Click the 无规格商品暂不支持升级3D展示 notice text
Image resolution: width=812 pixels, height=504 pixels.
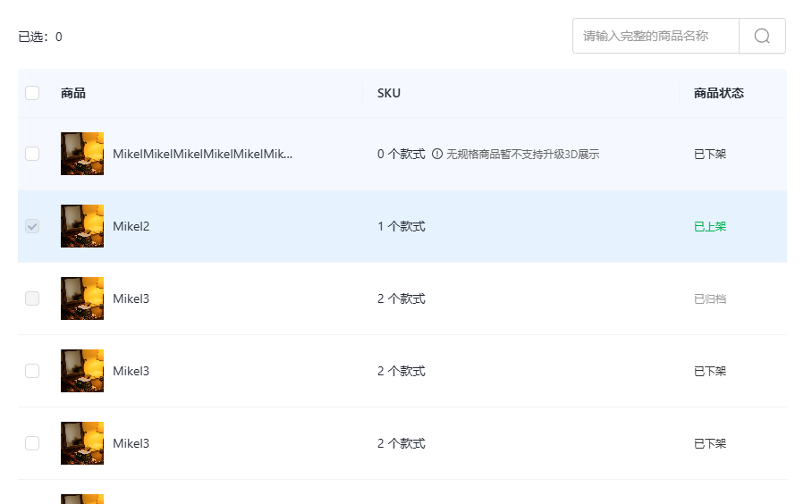[522, 155]
